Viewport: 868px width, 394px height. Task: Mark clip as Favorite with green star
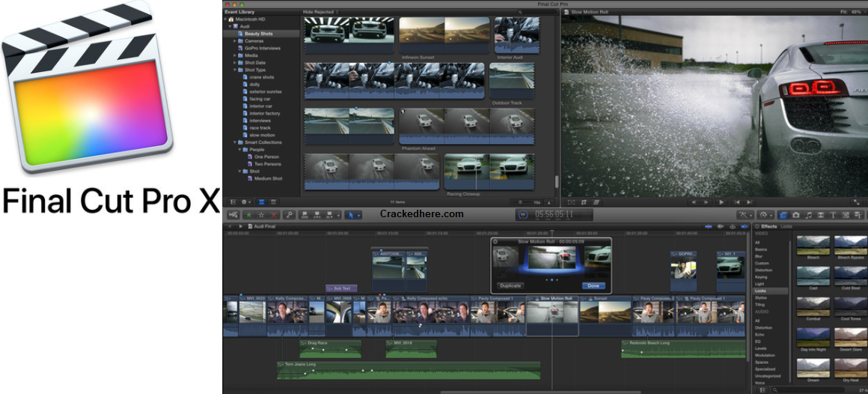pyautogui.click(x=248, y=215)
